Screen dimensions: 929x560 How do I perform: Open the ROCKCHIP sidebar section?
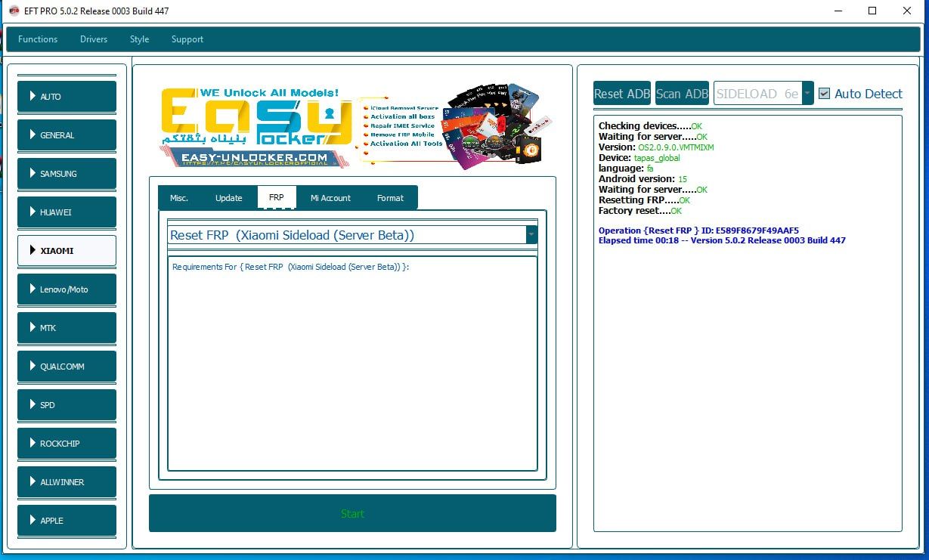coord(67,444)
